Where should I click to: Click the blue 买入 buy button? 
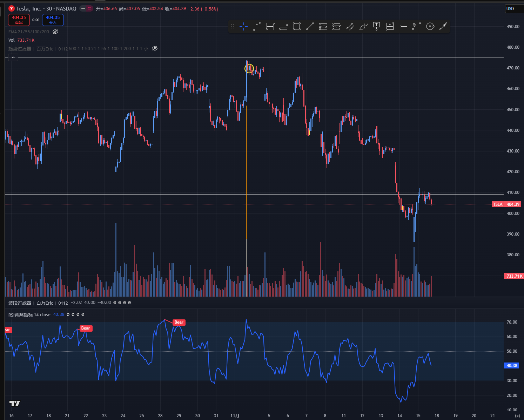pyautogui.click(x=53, y=20)
